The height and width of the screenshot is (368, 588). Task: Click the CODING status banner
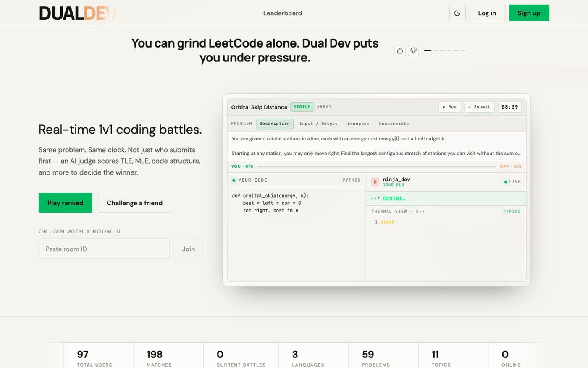tap(446, 199)
